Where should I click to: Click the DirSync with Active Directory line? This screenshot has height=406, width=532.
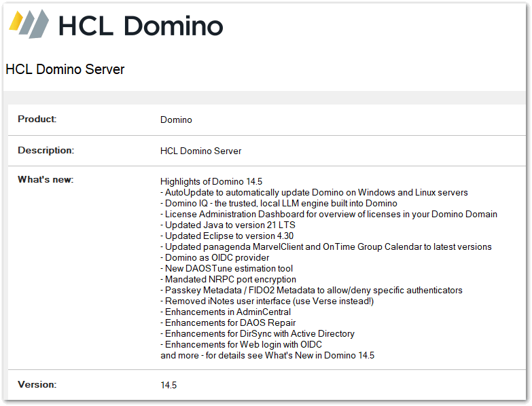(258, 333)
